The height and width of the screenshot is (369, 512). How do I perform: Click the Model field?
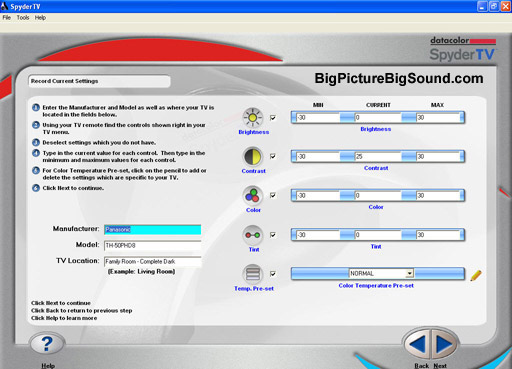click(153, 246)
